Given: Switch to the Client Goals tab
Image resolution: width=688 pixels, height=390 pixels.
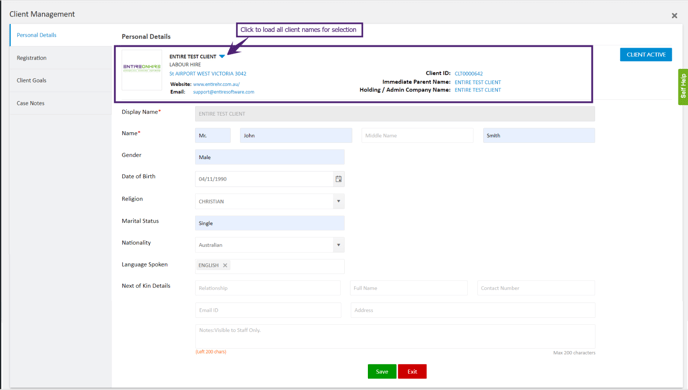Looking at the screenshot, I should click(61, 80).
